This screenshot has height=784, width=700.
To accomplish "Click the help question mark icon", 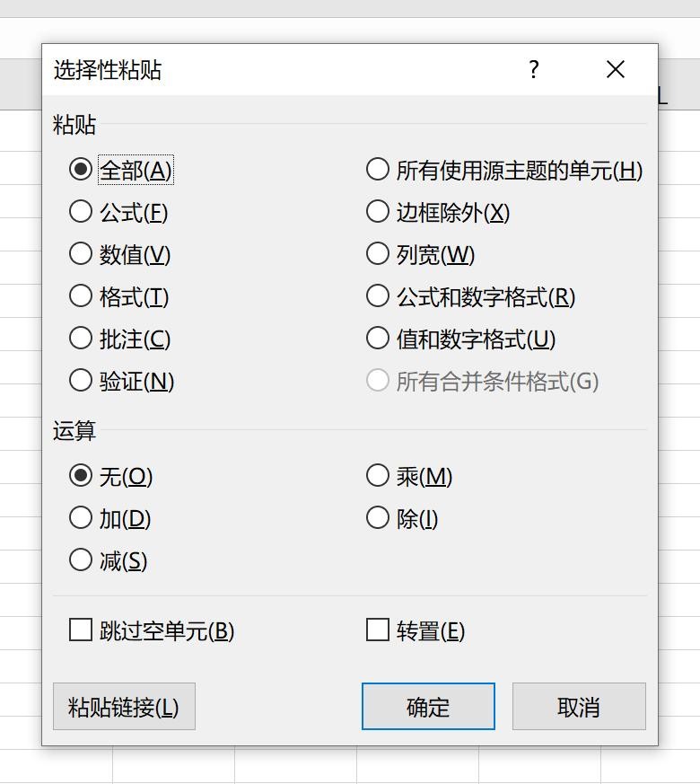I will pos(534,69).
